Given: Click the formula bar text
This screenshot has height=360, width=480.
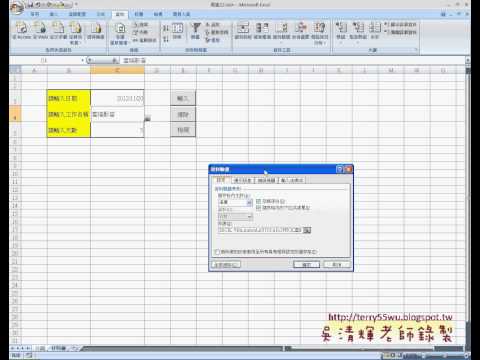Looking at the screenshot, I should (x=134, y=60).
